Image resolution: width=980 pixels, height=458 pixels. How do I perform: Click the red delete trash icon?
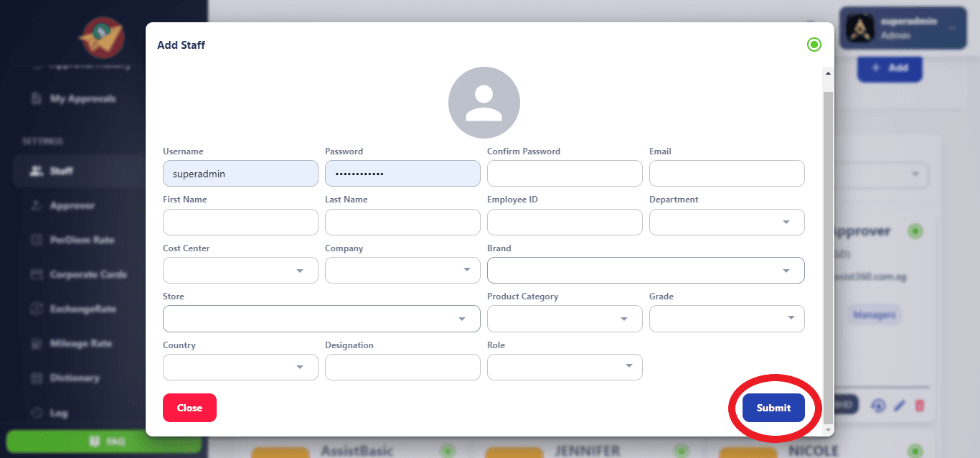[920, 406]
